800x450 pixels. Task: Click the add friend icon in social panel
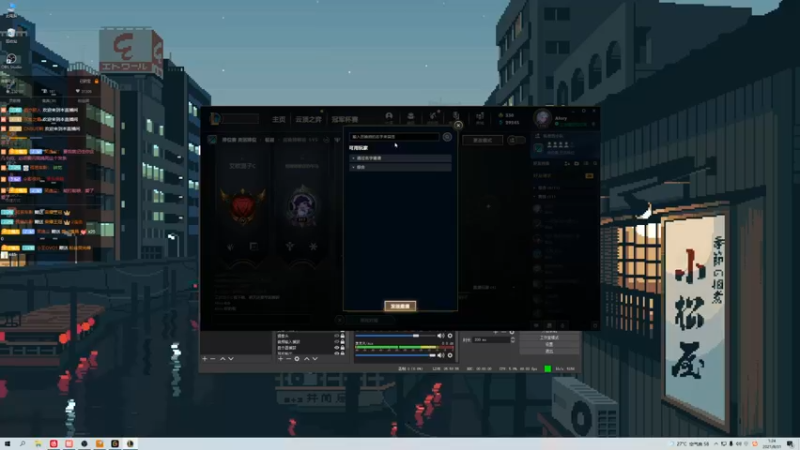[x=567, y=164]
